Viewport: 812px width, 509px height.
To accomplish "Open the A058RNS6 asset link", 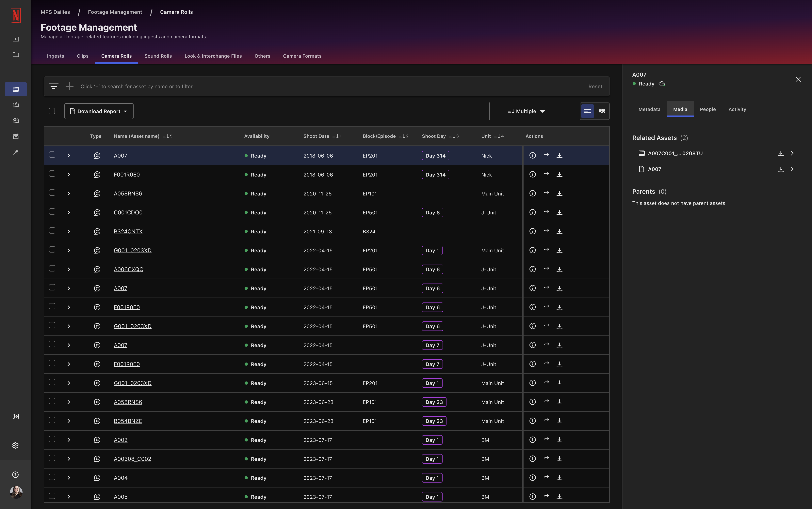I will tap(128, 193).
